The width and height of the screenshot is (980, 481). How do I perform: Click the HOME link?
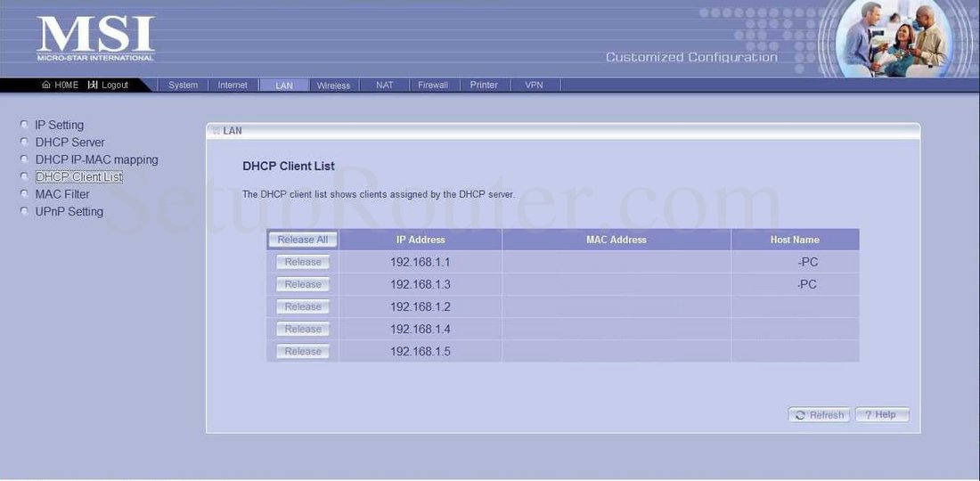point(60,85)
